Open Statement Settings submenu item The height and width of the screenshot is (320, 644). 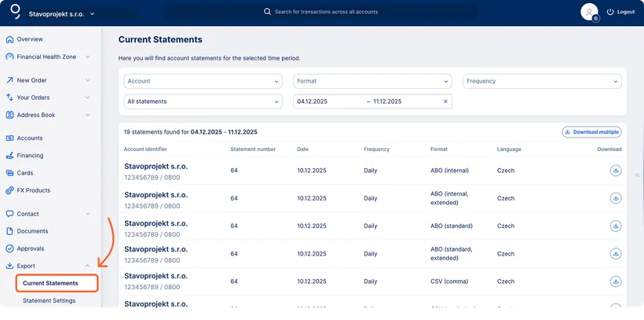coord(49,300)
